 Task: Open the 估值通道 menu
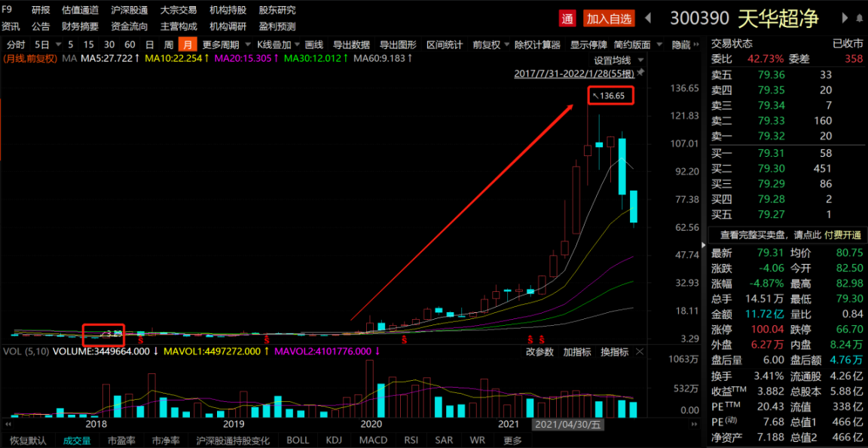(81, 10)
